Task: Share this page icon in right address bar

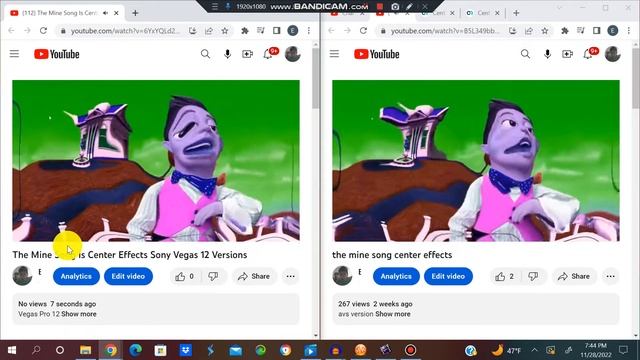Action: 529,31
